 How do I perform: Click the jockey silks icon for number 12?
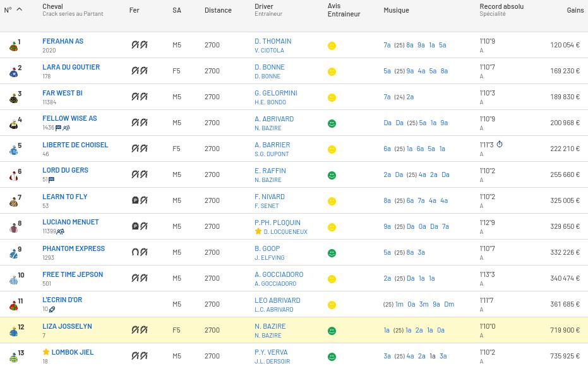pos(13,331)
